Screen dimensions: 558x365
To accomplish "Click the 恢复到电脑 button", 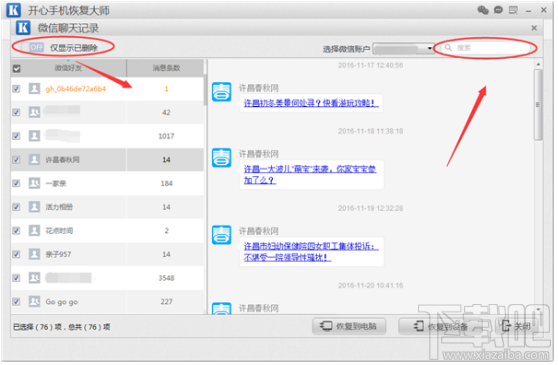I will [x=349, y=326].
